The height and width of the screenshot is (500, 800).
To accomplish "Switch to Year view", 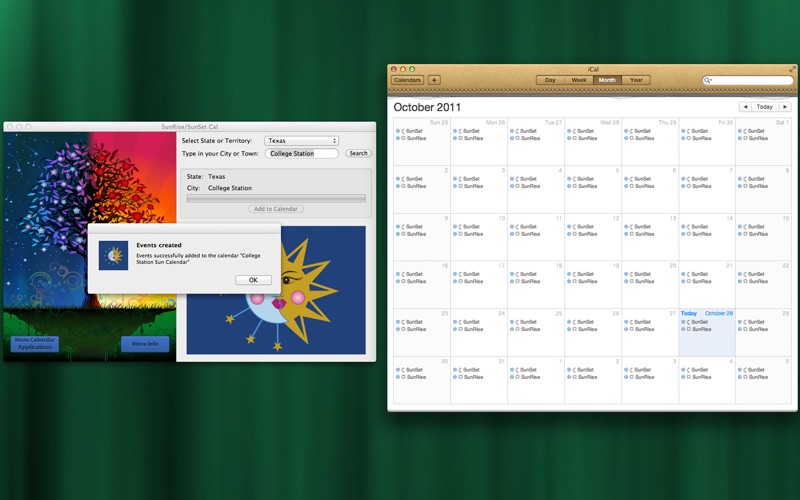I will coord(635,80).
